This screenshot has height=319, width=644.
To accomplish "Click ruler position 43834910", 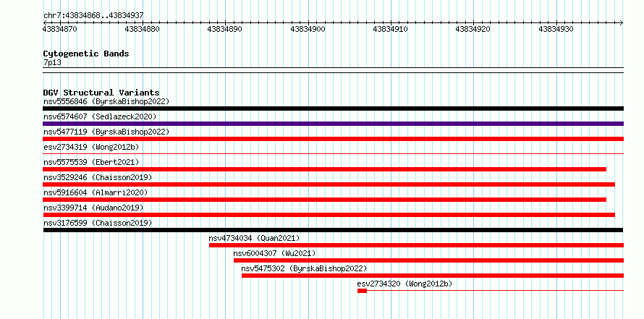I will (x=391, y=29).
